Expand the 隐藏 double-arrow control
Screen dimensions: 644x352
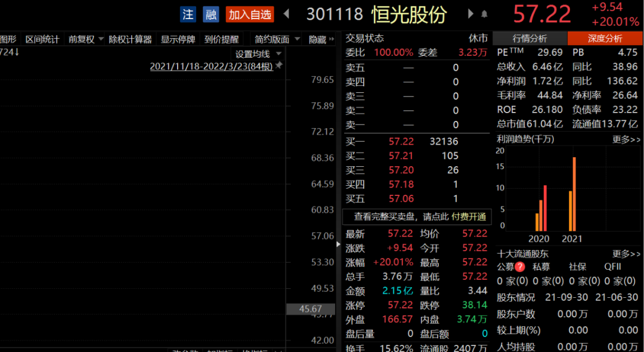pyautogui.click(x=321, y=39)
